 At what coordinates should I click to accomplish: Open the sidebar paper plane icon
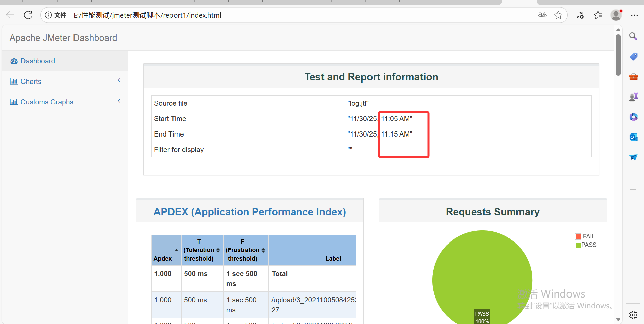click(633, 157)
